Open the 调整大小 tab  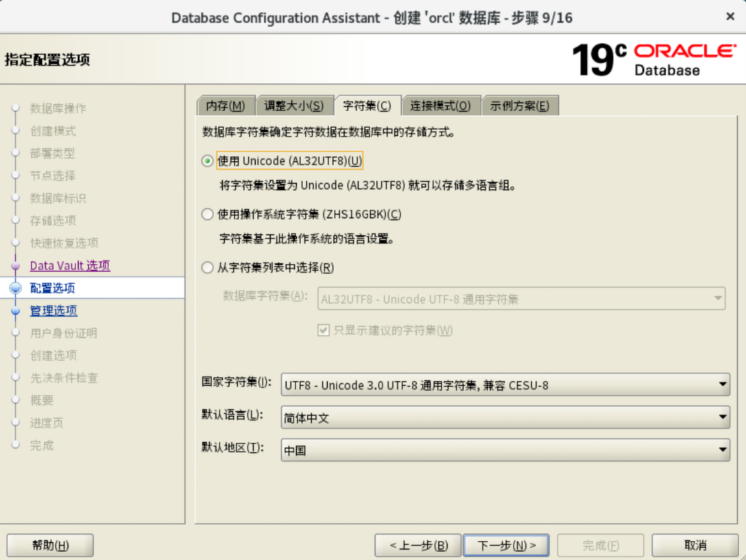[x=294, y=106]
